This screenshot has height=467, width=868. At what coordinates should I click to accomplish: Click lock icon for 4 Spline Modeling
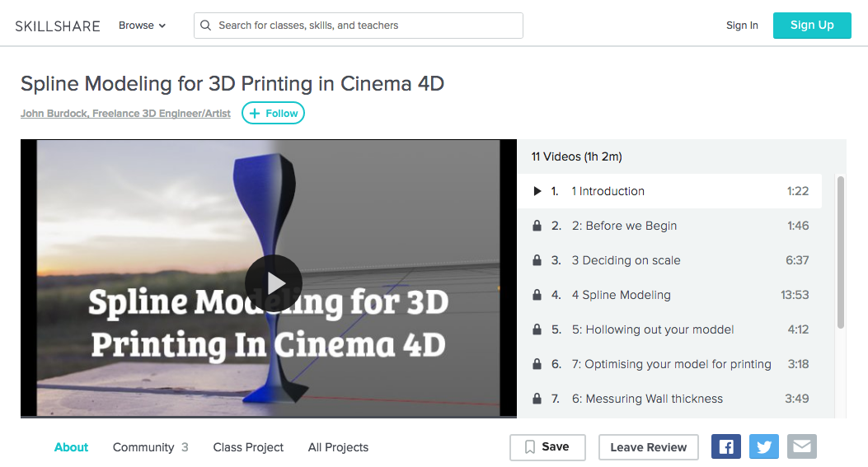[x=537, y=295]
